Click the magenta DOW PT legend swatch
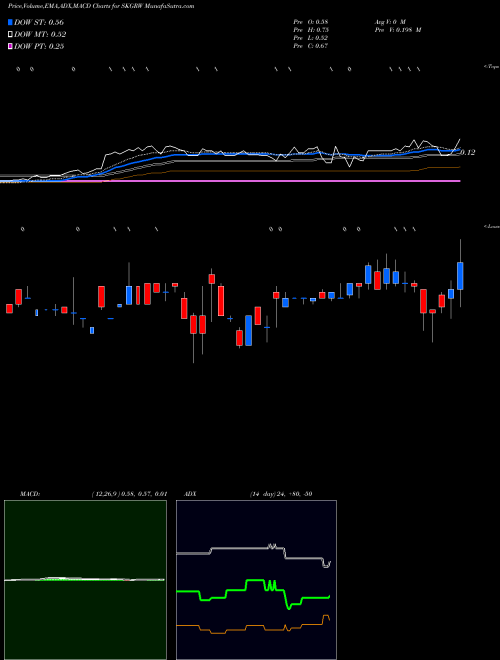500x660 pixels. click(11, 47)
